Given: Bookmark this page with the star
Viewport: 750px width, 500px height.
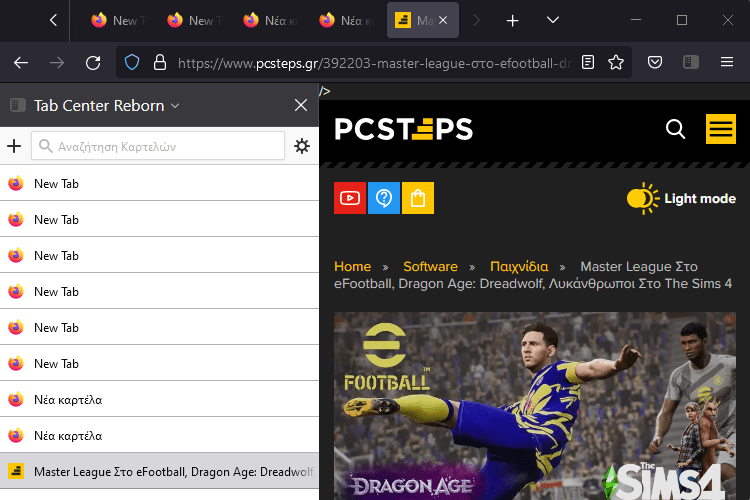Looking at the screenshot, I should click(616, 62).
